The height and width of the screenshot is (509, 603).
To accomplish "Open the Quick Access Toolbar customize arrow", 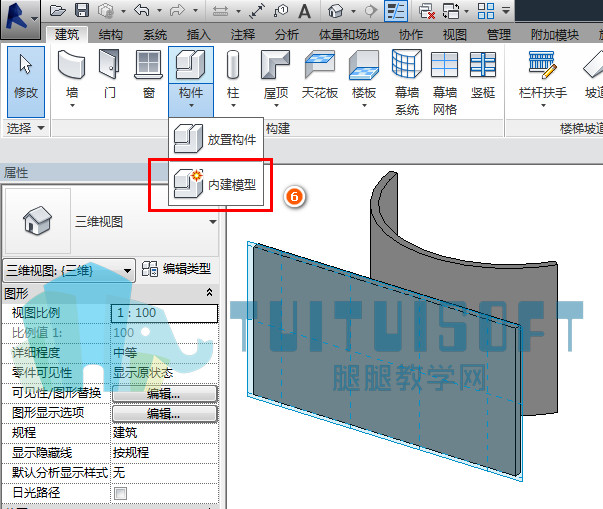I will pyautogui.click(x=506, y=11).
